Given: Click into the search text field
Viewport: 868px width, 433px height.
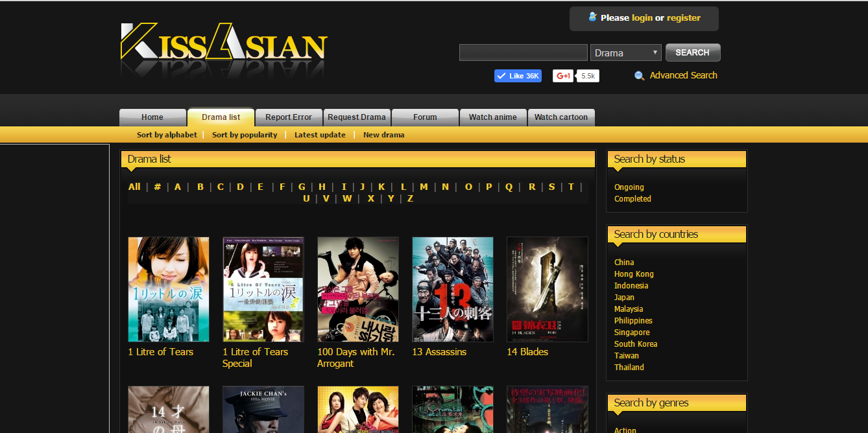Looking at the screenshot, I should point(523,53).
